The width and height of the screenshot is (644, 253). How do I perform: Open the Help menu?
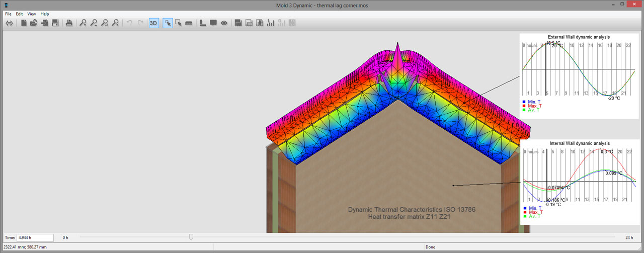click(45, 14)
